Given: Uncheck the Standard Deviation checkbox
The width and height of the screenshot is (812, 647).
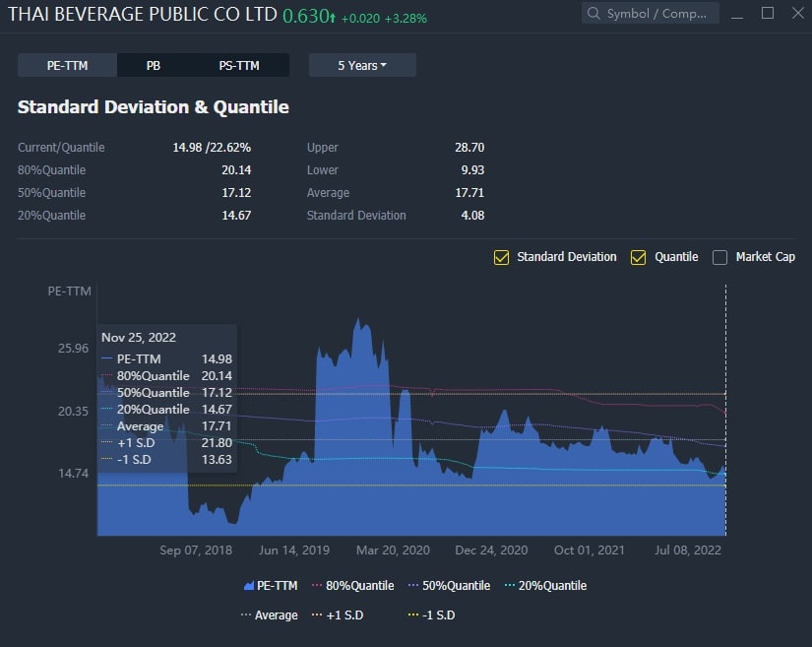Looking at the screenshot, I should point(501,257).
